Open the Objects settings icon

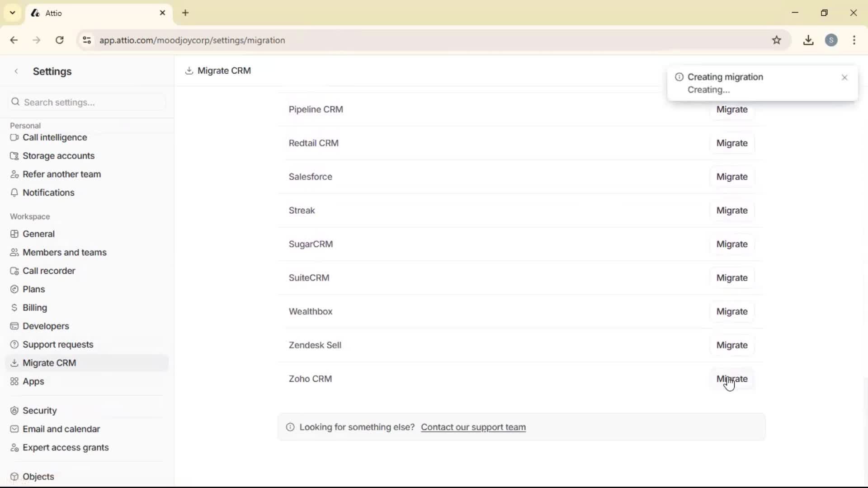(x=14, y=476)
